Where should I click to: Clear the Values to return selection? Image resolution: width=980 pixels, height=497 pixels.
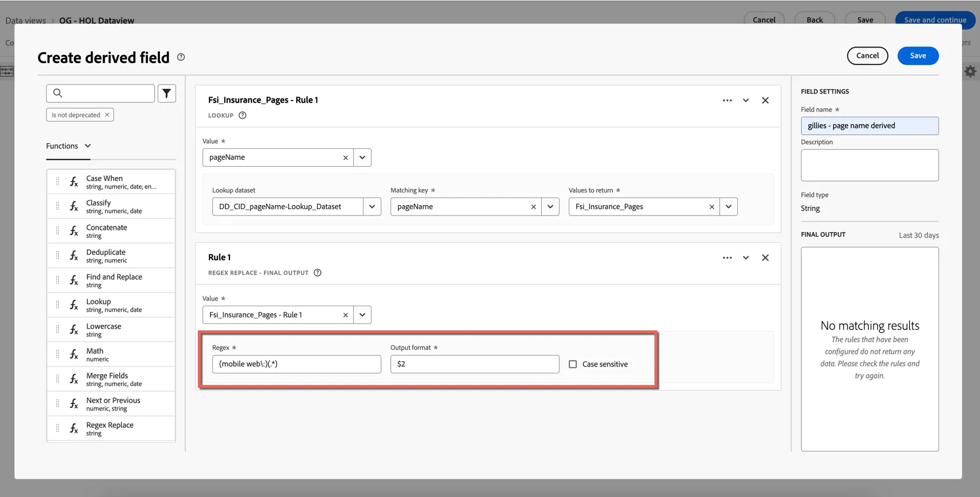[x=712, y=207]
